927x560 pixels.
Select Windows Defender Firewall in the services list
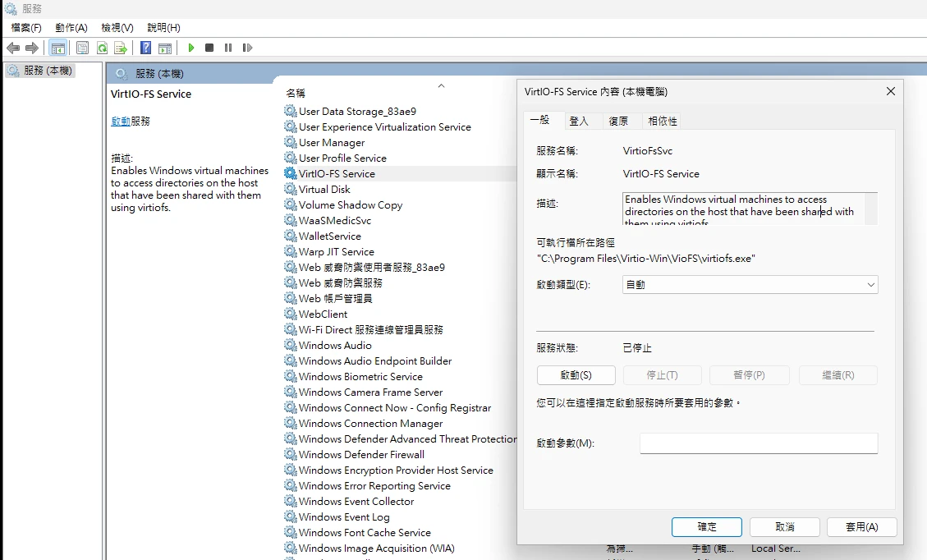[x=361, y=455]
